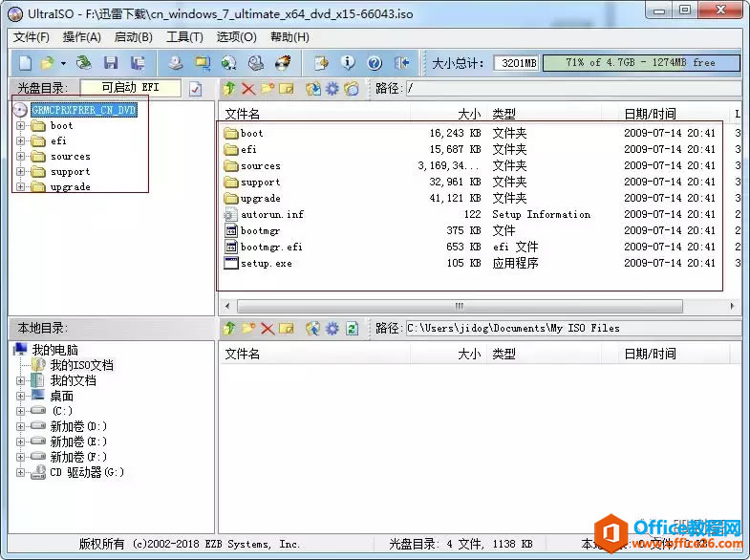The height and width of the screenshot is (560, 750).
Task: Click the Up folder icon in local pane
Action: pyautogui.click(x=229, y=328)
